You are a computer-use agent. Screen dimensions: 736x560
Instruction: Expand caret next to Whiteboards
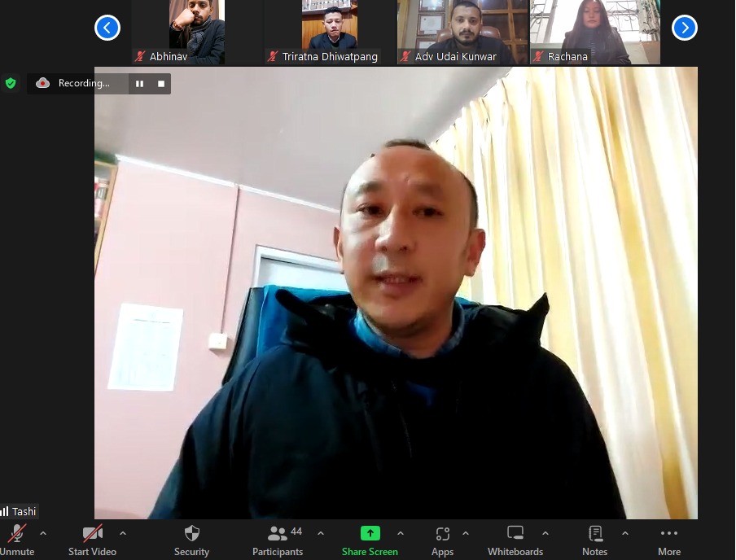[x=545, y=534]
